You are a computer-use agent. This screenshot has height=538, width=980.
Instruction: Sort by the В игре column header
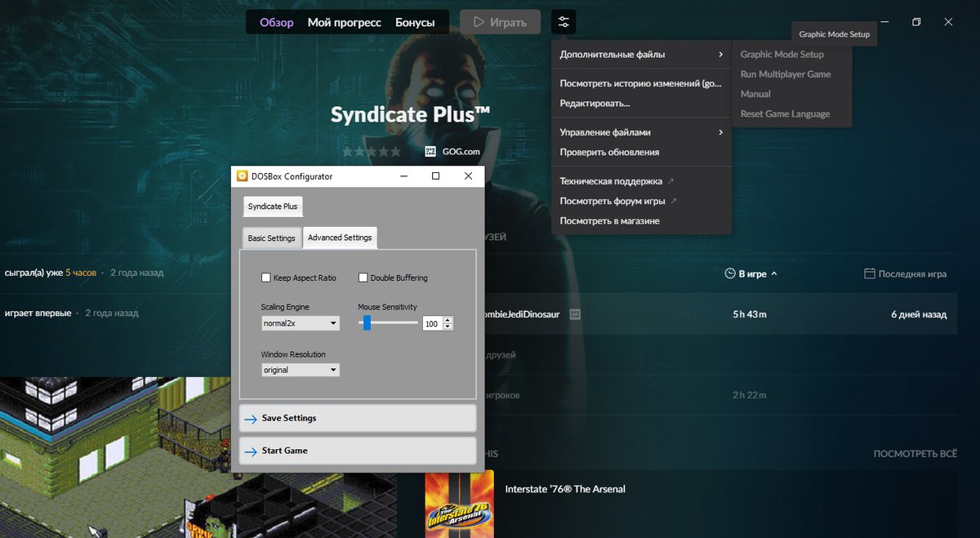tap(751, 274)
